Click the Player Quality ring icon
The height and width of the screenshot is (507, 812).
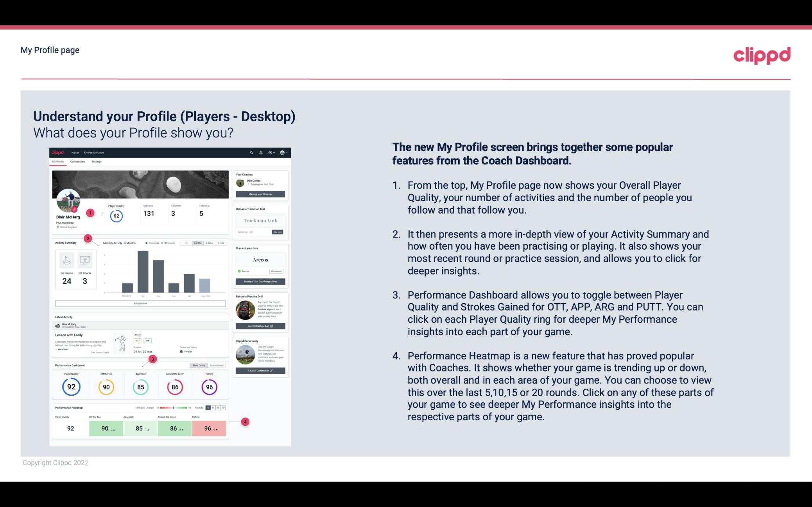pos(71,386)
